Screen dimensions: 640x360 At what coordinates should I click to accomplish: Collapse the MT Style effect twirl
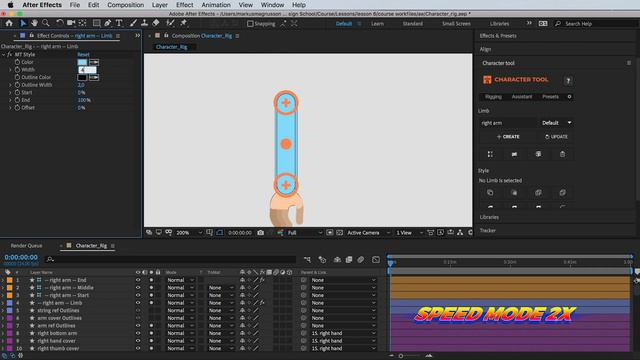point(4,54)
